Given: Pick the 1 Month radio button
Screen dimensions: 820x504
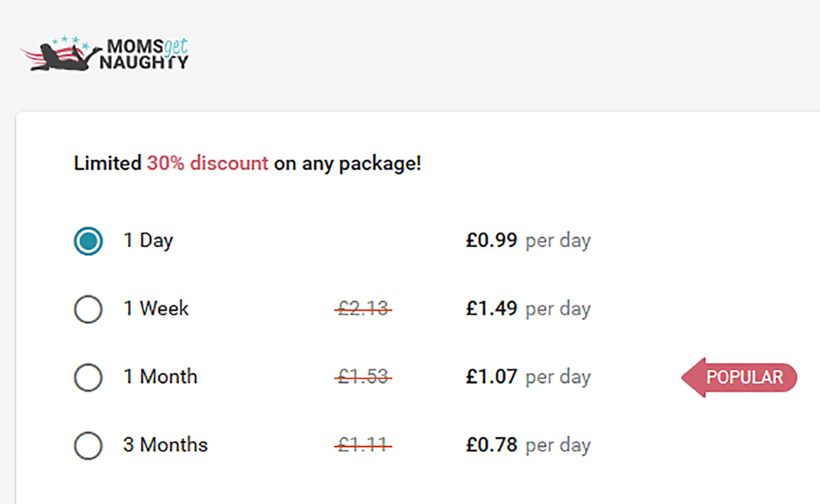Looking at the screenshot, I should 88,377.
